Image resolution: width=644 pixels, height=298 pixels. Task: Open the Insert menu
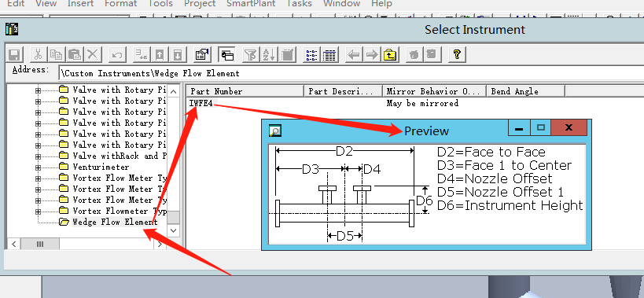coord(80,4)
